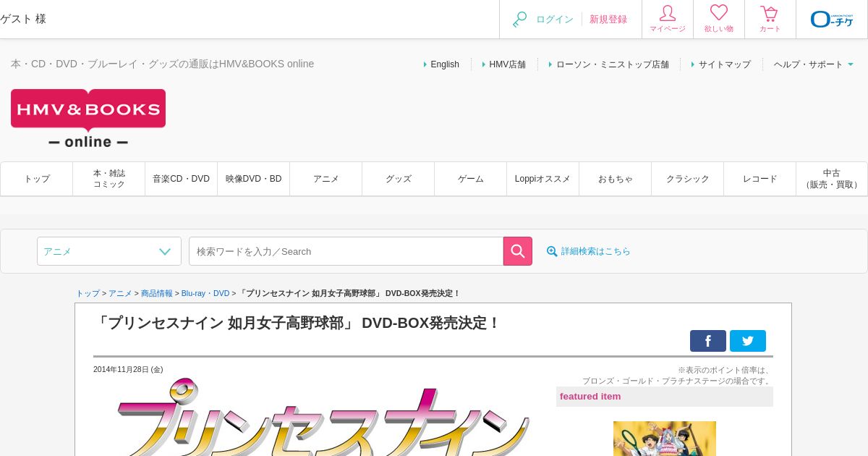Focus the search keyword input field

[346, 251]
